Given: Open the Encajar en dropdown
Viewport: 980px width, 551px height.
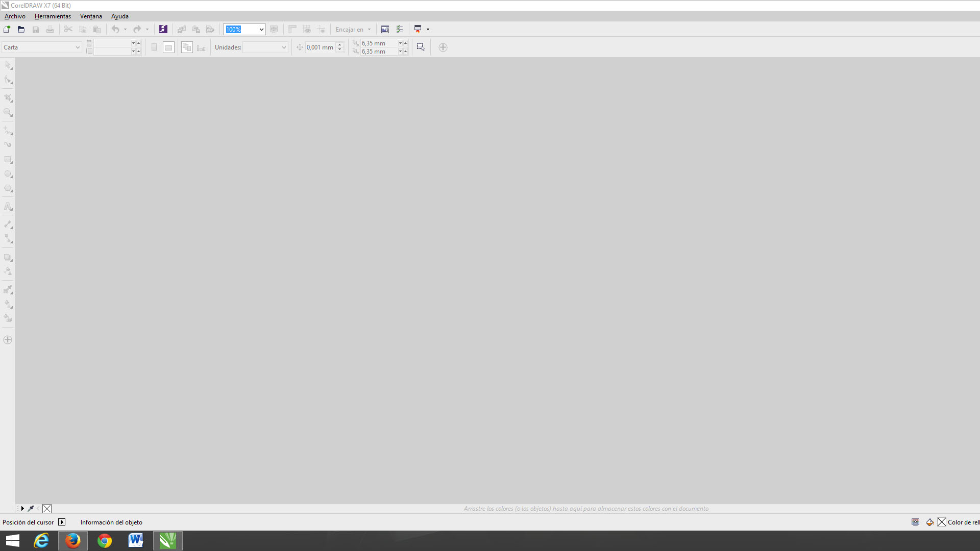Looking at the screenshot, I should (353, 29).
